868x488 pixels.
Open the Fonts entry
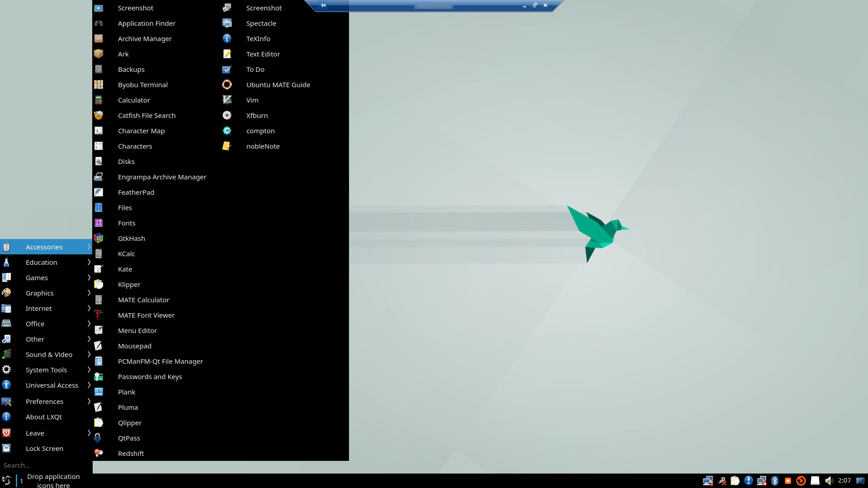click(156, 223)
